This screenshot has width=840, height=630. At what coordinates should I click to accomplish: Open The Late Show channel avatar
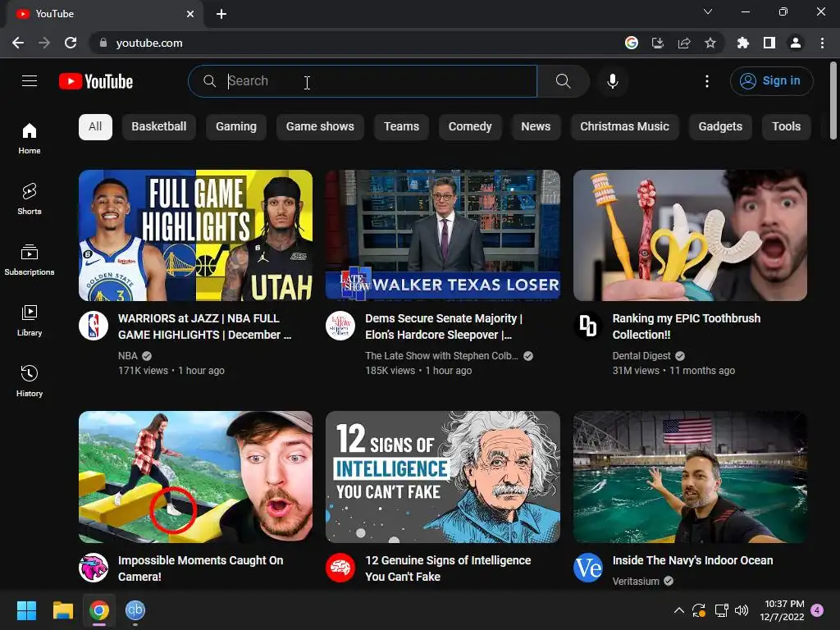tap(340, 325)
